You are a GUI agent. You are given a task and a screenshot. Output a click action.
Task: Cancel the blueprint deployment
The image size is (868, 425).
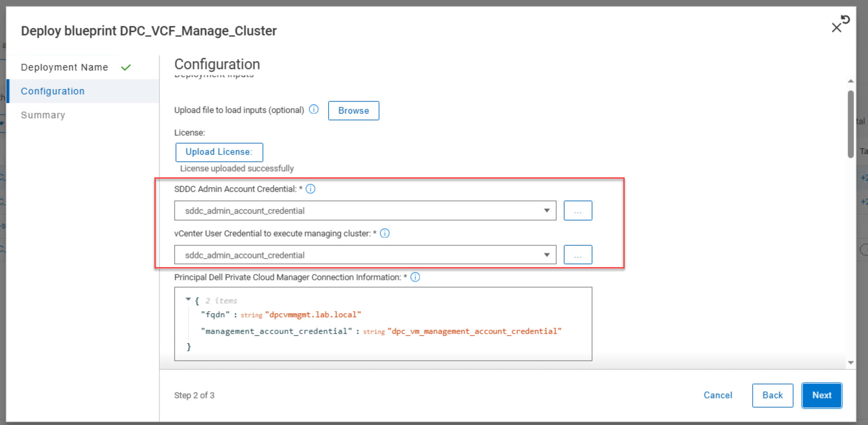(718, 395)
